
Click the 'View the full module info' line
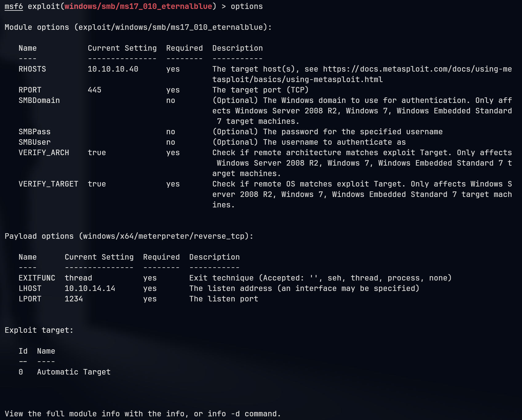pos(143,414)
